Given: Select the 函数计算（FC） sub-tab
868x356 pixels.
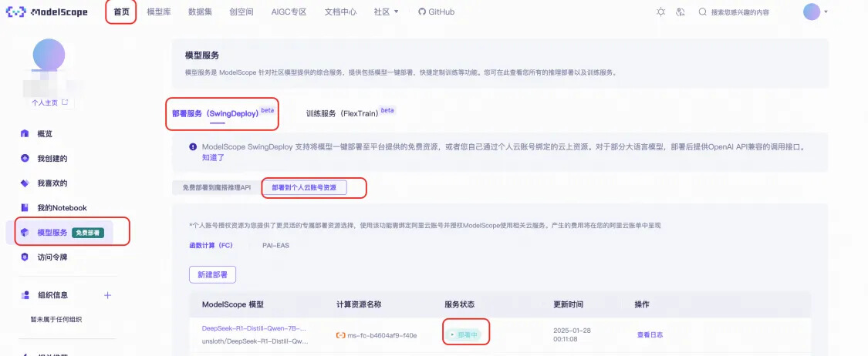Looking at the screenshot, I should [211, 245].
